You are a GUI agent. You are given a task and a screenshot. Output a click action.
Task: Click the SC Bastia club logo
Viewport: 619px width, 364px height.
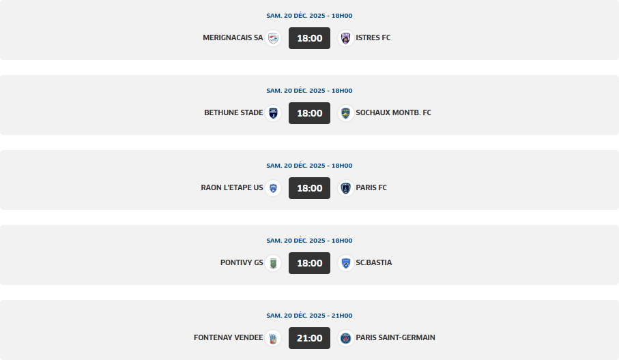pos(345,263)
